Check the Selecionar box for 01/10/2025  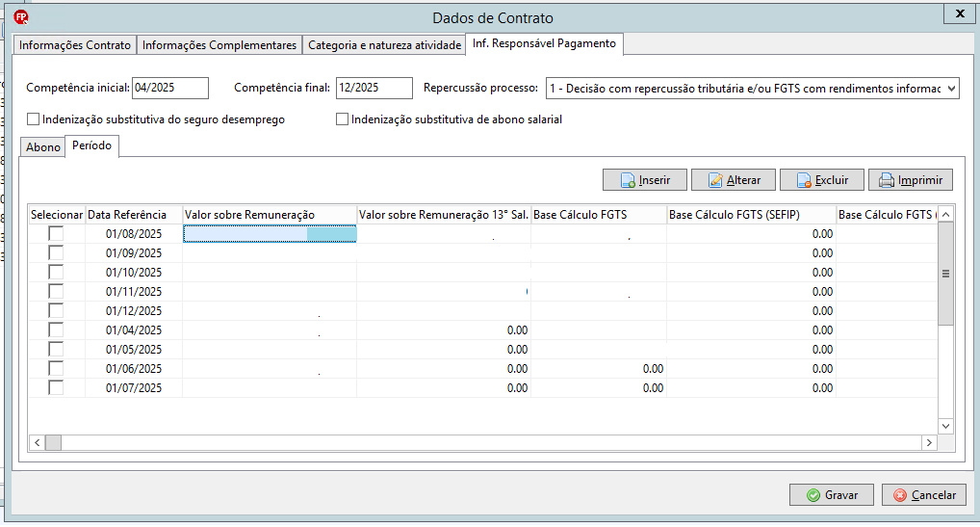56,273
